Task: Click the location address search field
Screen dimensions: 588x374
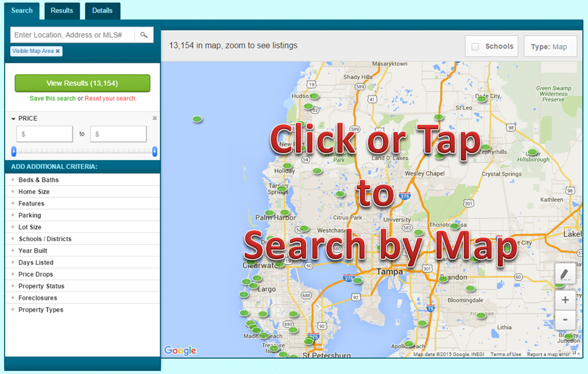Action: [x=73, y=35]
